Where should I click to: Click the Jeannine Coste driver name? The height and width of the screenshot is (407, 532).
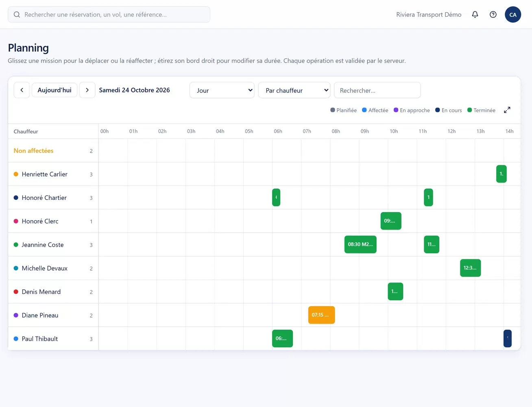pos(43,245)
